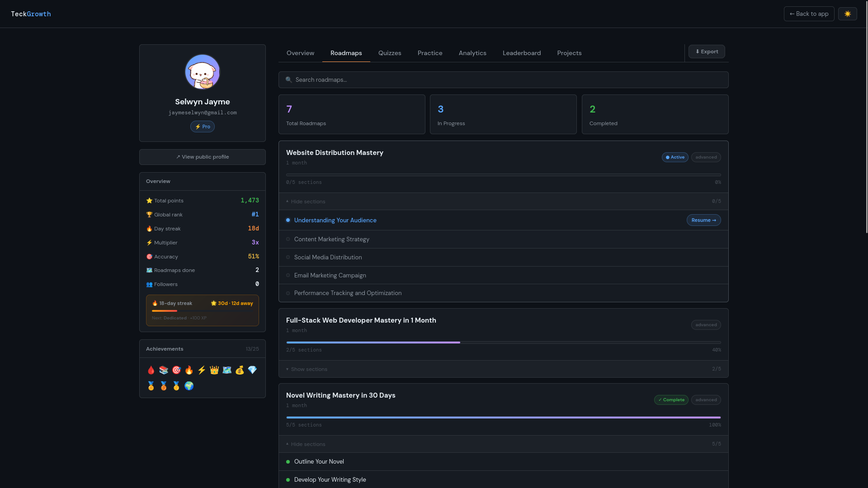Open Email Marketing Campaign section
Image resolution: width=868 pixels, height=488 pixels.
(504, 275)
